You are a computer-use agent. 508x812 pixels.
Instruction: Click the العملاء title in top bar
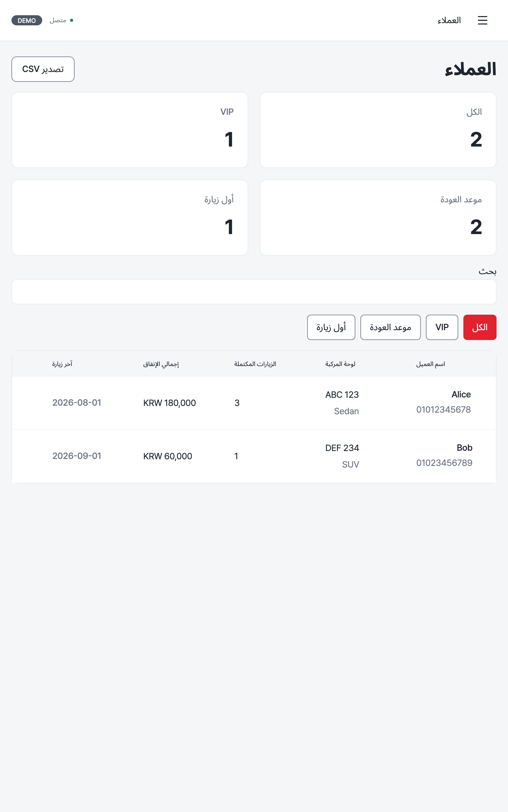449,21
